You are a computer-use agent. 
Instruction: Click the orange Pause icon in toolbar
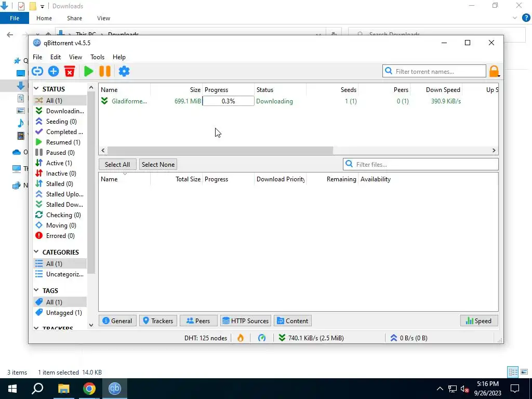click(x=105, y=71)
